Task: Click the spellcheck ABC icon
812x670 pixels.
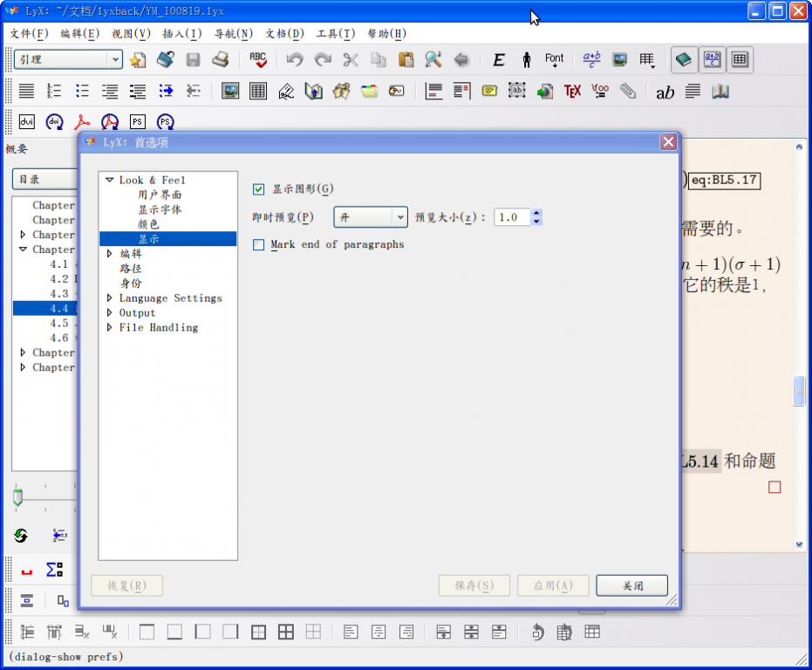Action: point(257,59)
